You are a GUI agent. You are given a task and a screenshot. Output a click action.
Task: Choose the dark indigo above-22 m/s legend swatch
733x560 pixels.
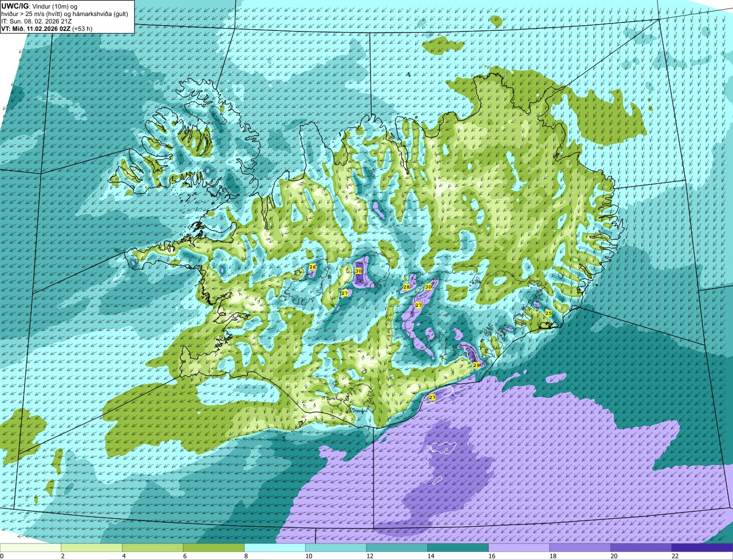click(702, 548)
